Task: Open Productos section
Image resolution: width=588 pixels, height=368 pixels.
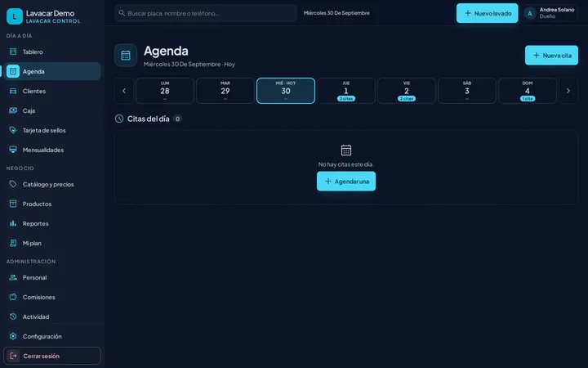Action: tap(52, 204)
